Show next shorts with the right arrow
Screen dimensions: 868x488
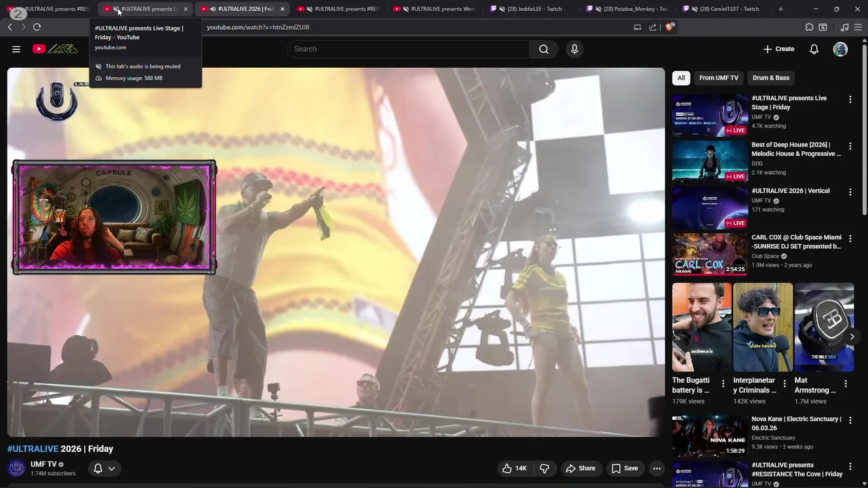point(852,337)
